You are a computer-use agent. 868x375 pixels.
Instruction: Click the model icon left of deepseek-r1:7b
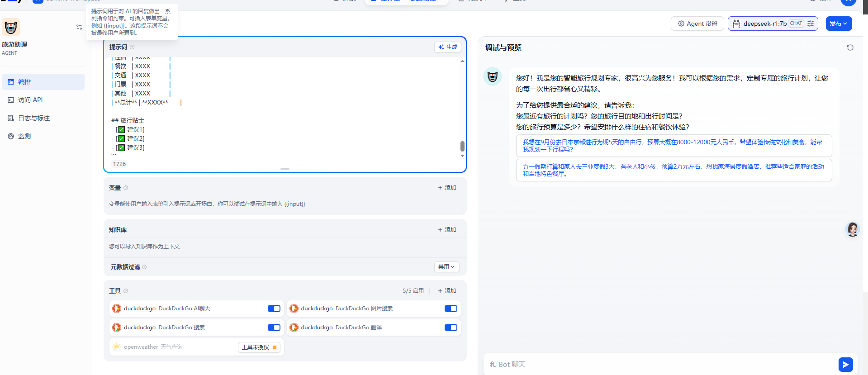coord(736,24)
